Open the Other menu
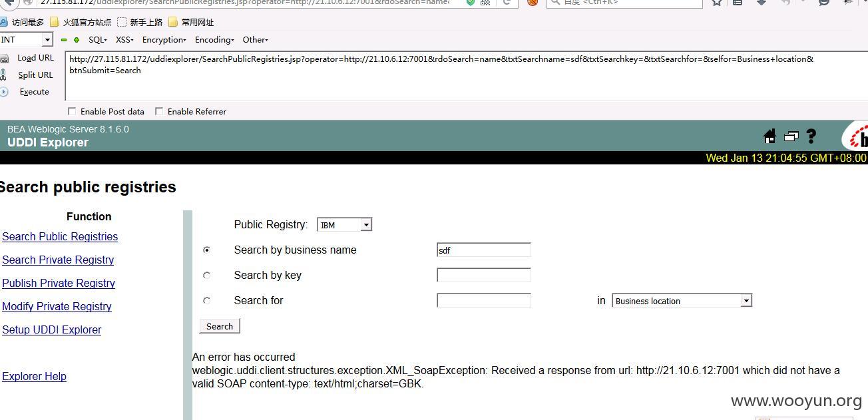Image resolution: width=868 pixels, height=420 pixels. [256, 40]
